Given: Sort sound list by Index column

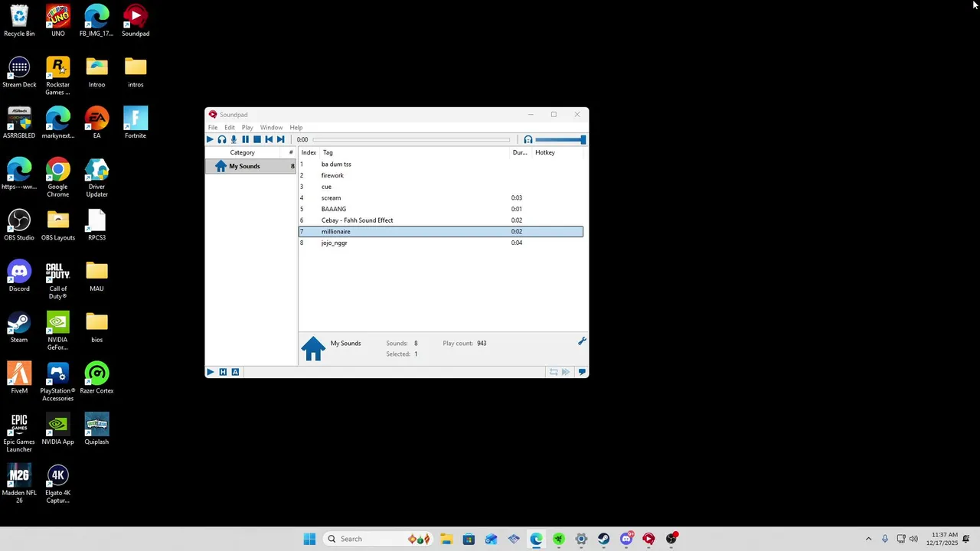Looking at the screenshot, I should pos(309,152).
